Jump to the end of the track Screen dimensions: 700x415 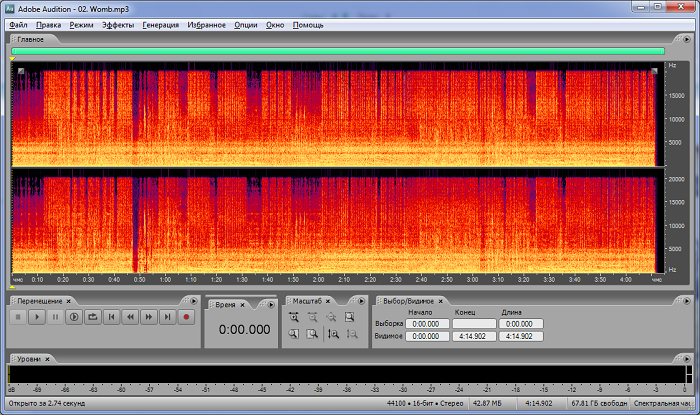point(167,317)
